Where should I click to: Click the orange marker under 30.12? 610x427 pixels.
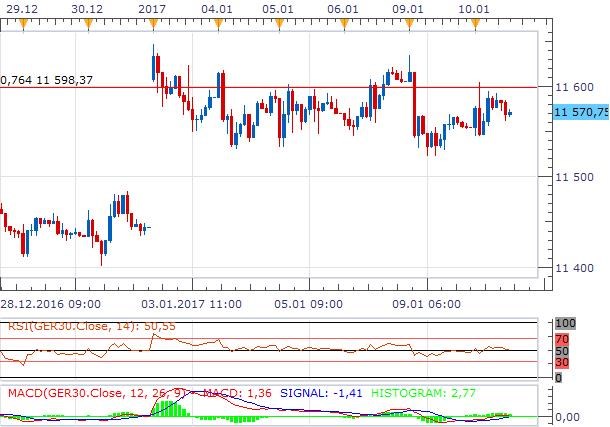[x=87, y=21]
